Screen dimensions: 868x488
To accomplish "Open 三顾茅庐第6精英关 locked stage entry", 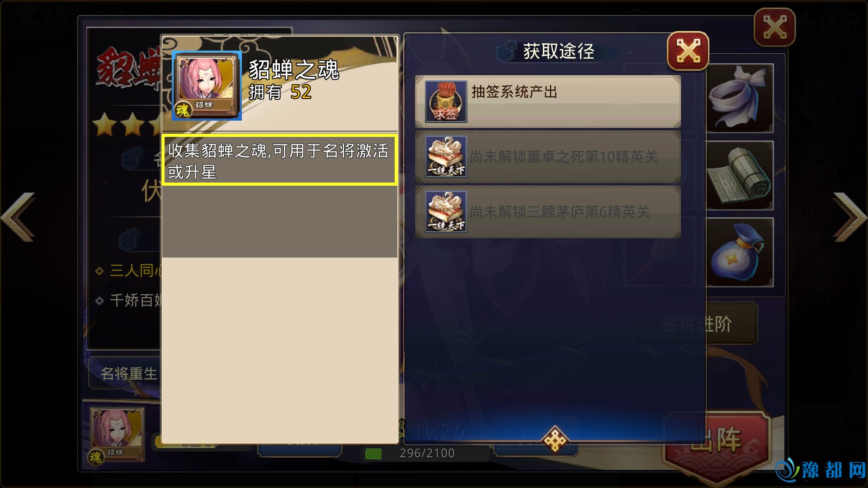I will [548, 212].
